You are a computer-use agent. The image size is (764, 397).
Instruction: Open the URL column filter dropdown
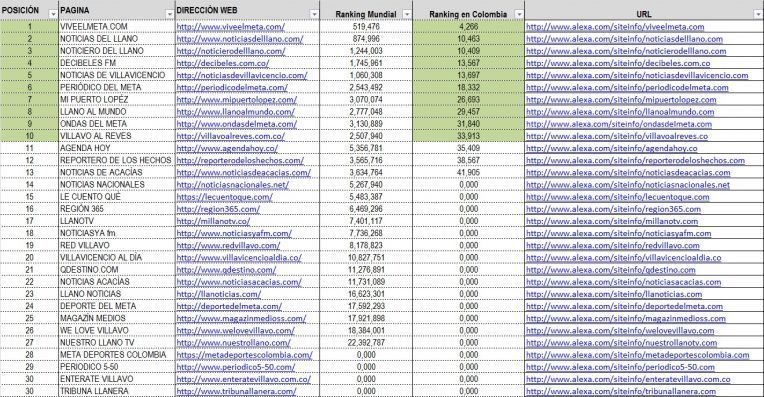759,15
